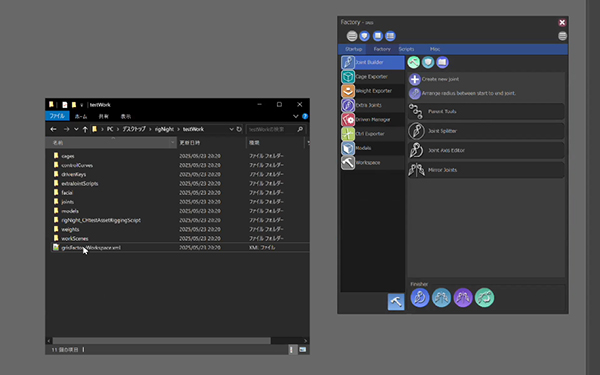The image size is (600, 375).
Task: Click the デスクトップ breadcrumb in address bar
Action: pyautogui.click(x=134, y=129)
